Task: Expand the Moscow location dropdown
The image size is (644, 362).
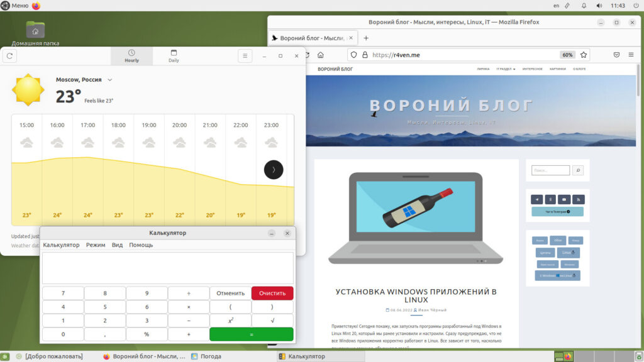Action: tap(109, 80)
